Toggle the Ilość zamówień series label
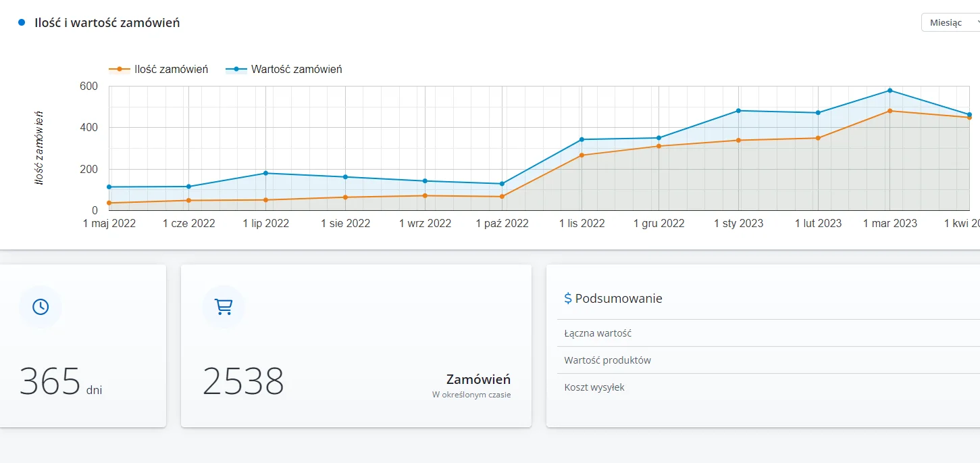Screen dimensions: 980x463 coord(171,69)
